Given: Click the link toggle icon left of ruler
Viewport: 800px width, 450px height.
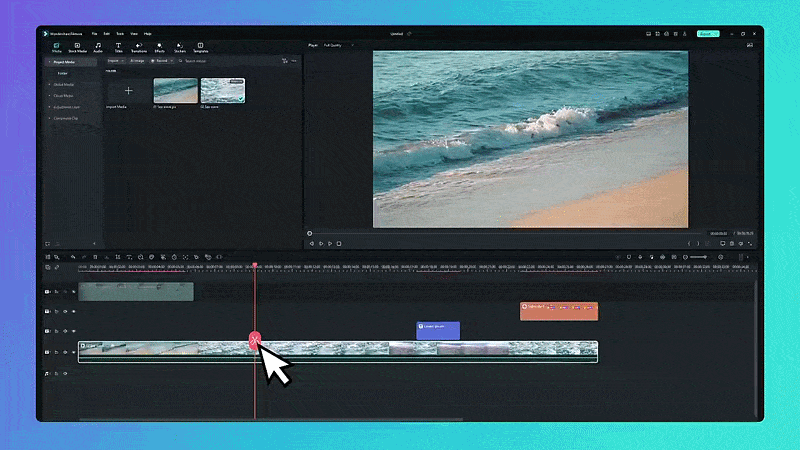Looking at the screenshot, I should pyautogui.click(x=57, y=267).
